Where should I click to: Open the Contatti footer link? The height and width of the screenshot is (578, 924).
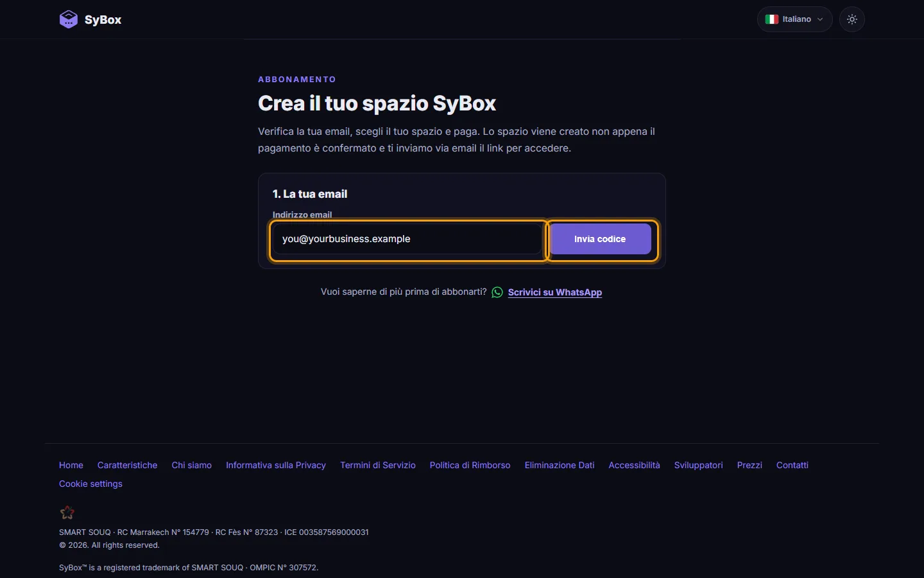click(x=792, y=465)
